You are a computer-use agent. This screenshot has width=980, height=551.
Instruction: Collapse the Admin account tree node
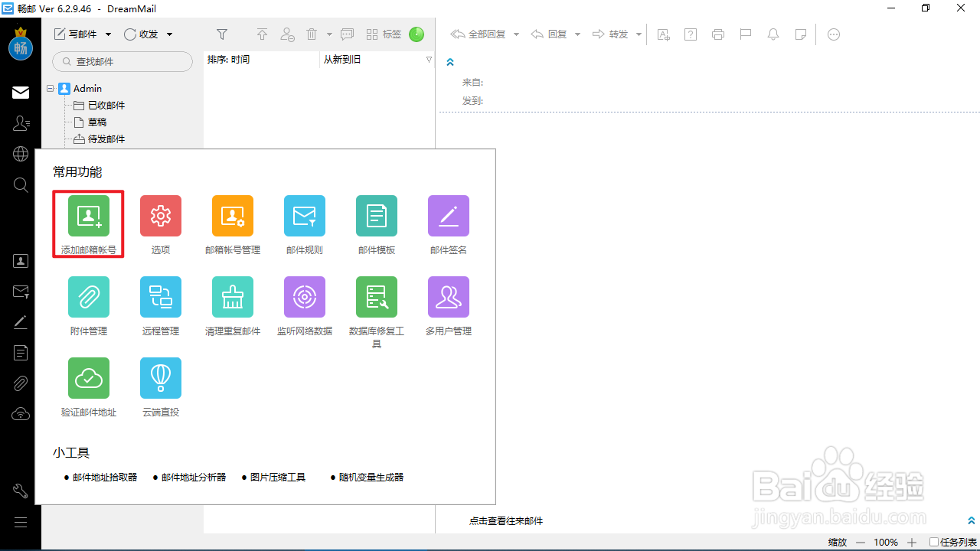point(51,89)
